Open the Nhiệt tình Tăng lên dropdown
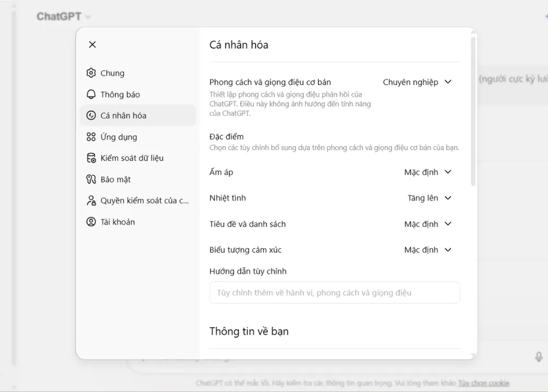This screenshot has height=392, width=548. (429, 198)
